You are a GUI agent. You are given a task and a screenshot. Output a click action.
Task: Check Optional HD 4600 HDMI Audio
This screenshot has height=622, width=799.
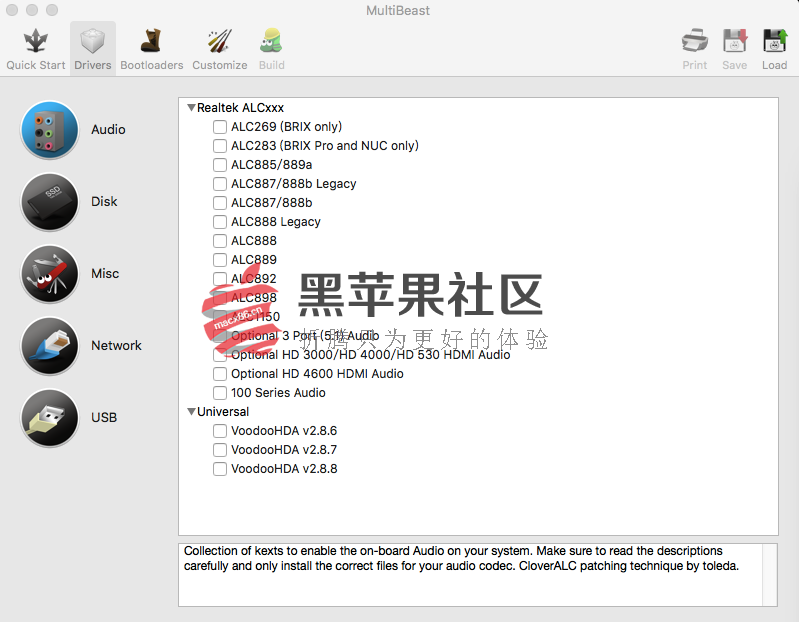(x=220, y=374)
